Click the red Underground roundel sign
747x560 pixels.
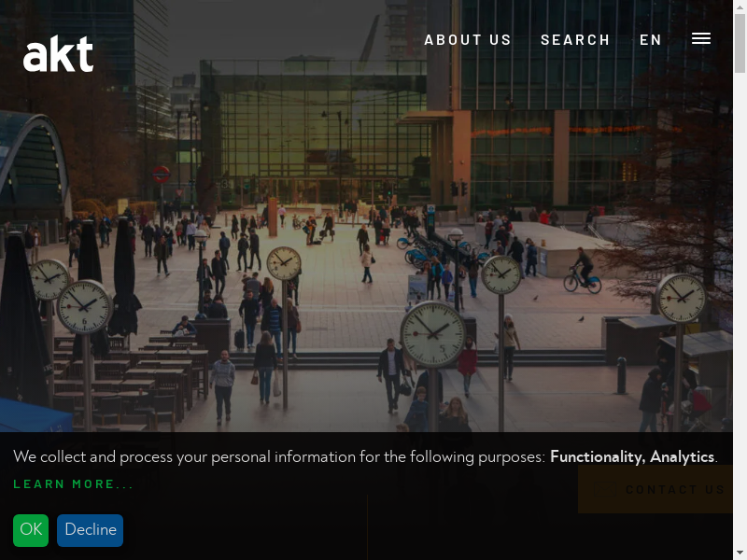click(x=161, y=175)
